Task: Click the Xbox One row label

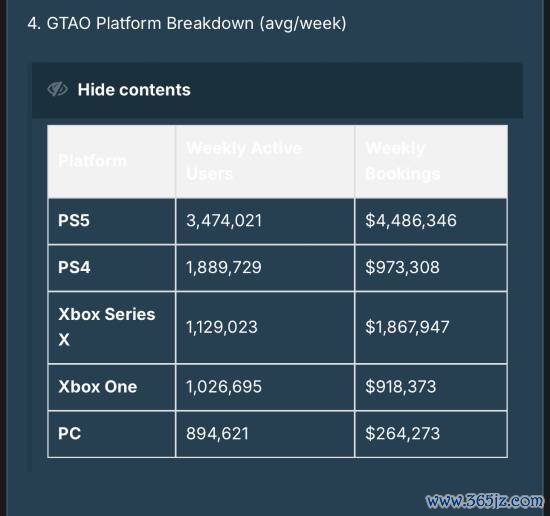Action: tap(98, 387)
